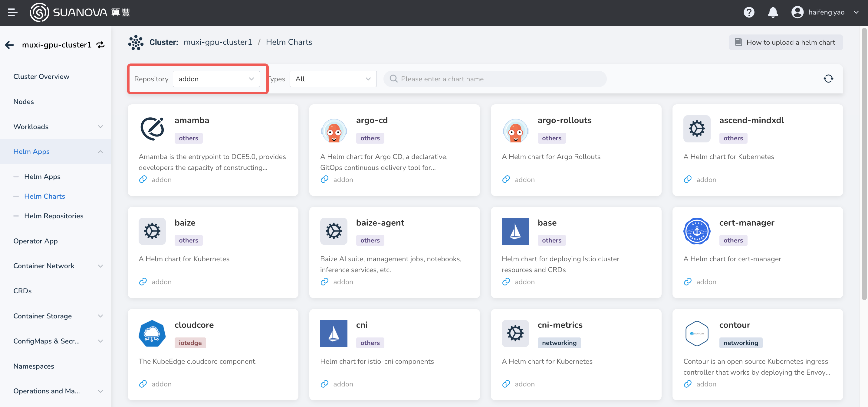Focus the chart name search field
This screenshot has height=407, width=868.
[495, 79]
